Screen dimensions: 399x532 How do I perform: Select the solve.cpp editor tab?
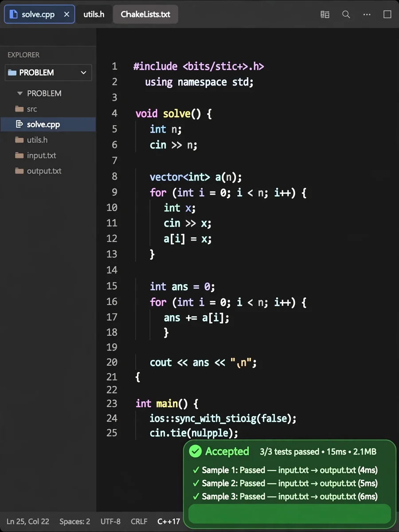pyautogui.click(x=39, y=14)
